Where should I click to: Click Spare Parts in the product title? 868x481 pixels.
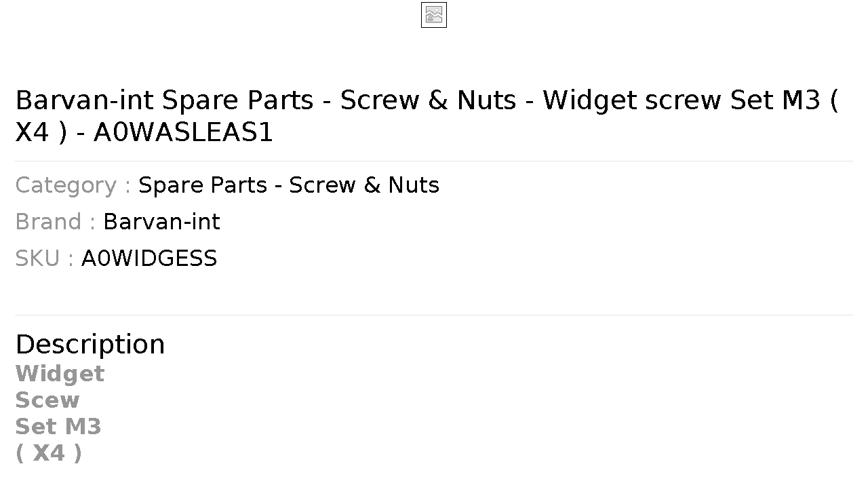pos(237,100)
